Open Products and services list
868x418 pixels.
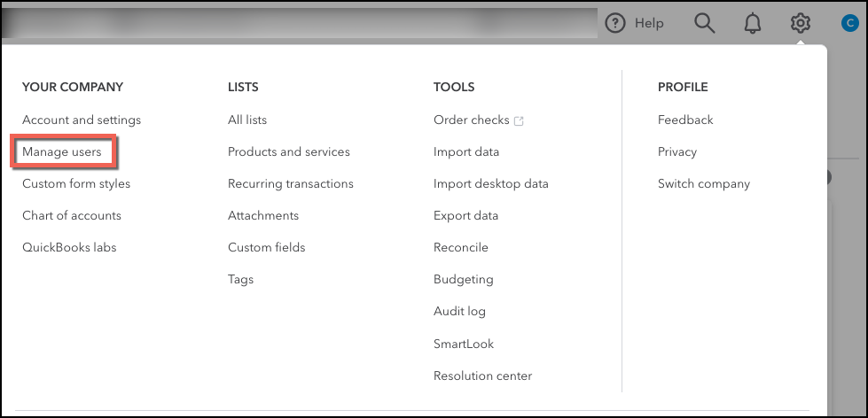[x=289, y=151]
